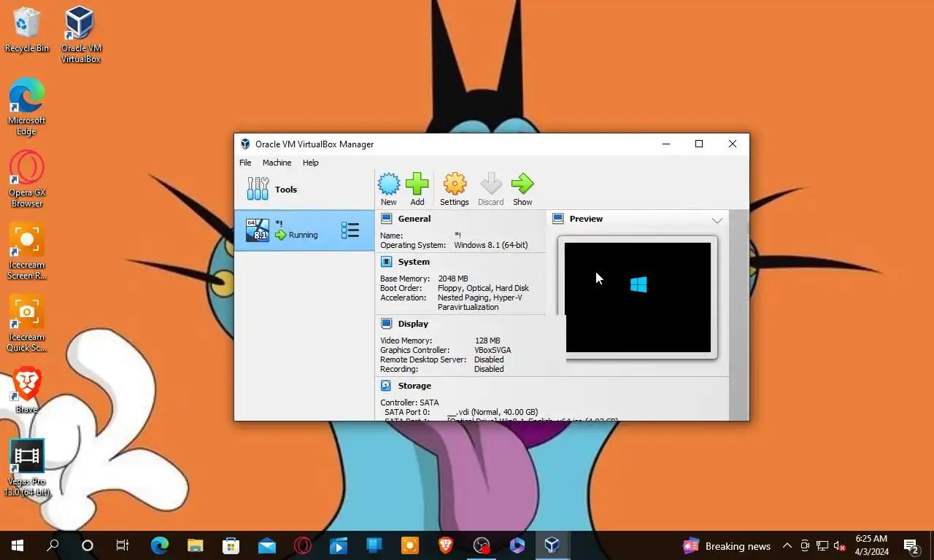Click the Breaking news taskbar widget
This screenshot has width=934, height=560.
coord(727,545)
